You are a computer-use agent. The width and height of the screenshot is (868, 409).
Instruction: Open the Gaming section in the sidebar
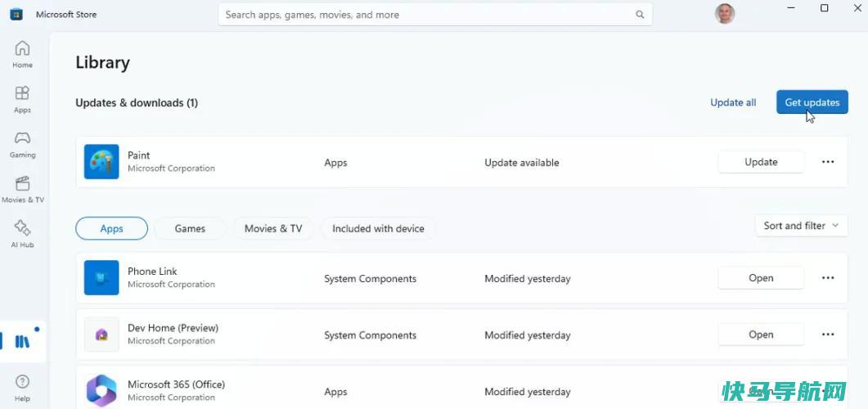(22, 145)
